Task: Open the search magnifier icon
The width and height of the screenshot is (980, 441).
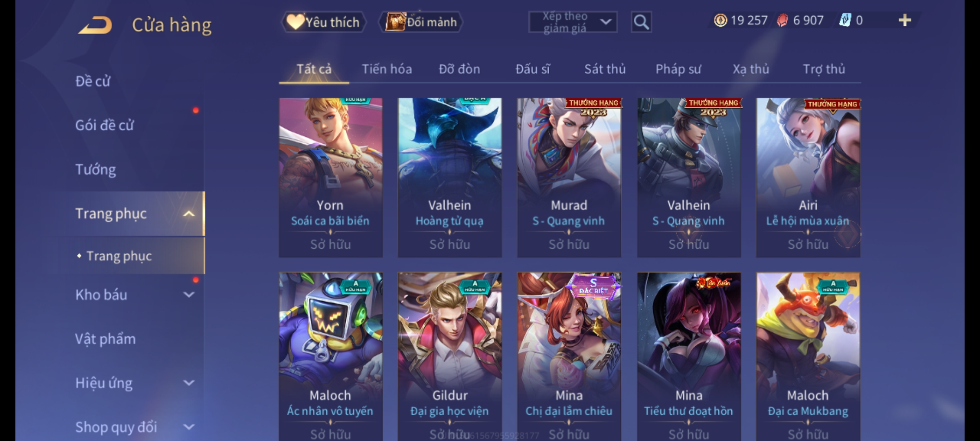Action: (641, 22)
